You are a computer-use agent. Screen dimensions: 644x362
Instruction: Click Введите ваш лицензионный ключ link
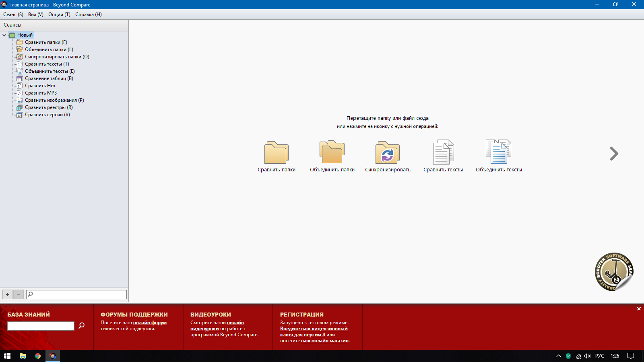point(314,331)
